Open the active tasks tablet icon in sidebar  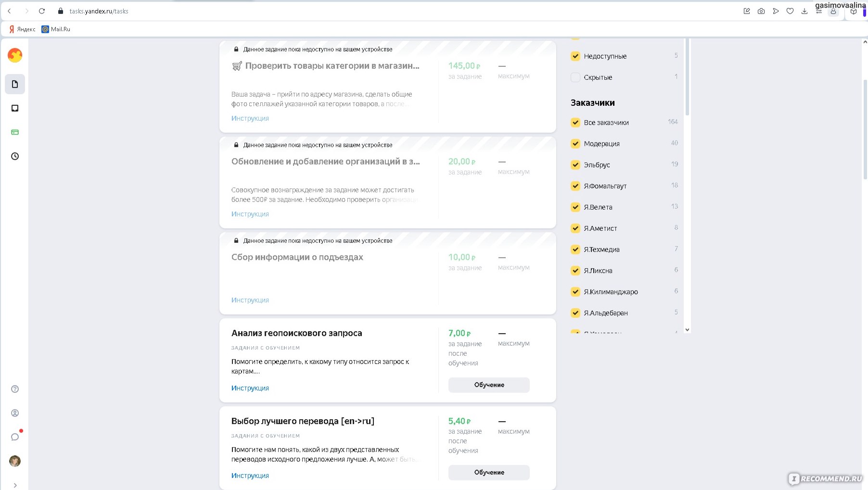point(15,108)
